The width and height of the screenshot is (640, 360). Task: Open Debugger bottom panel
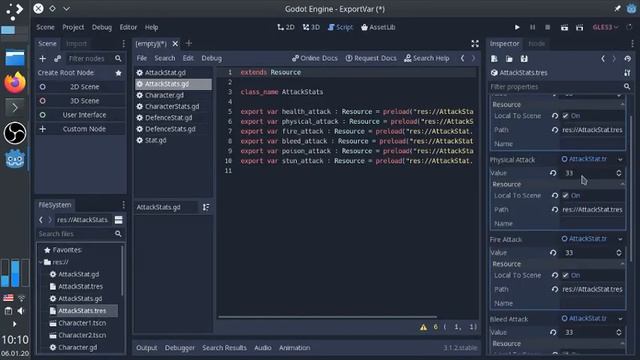tap(180, 348)
